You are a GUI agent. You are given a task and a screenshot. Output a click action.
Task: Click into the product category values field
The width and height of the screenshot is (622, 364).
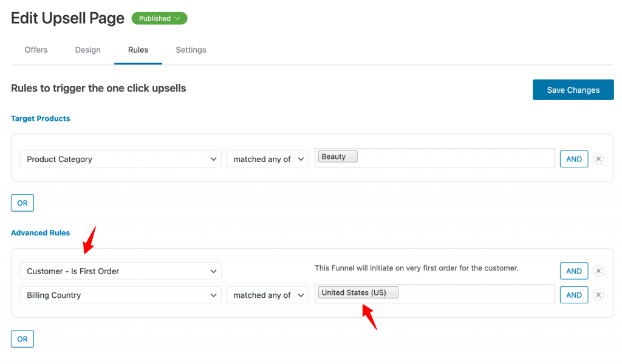pos(435,158)
